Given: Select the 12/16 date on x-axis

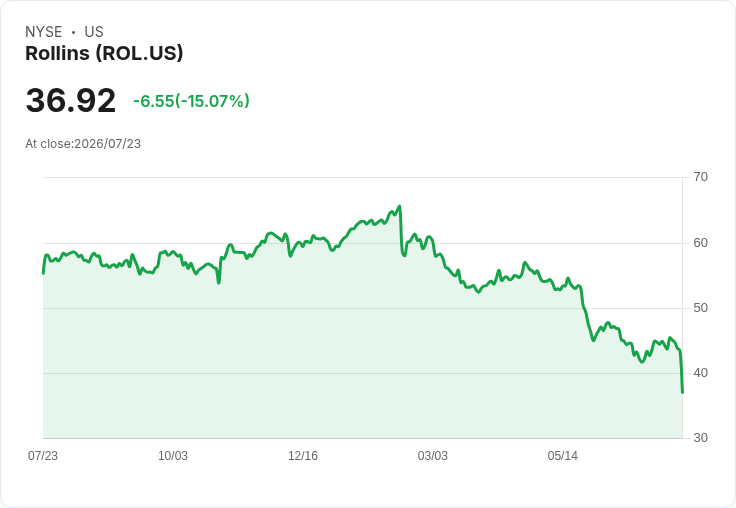Looking at the screenshot, I should pos(303,456).
